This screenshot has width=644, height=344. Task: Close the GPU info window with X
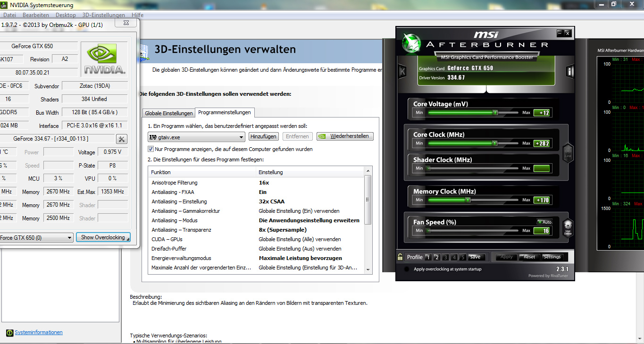[x=126, y=23]
